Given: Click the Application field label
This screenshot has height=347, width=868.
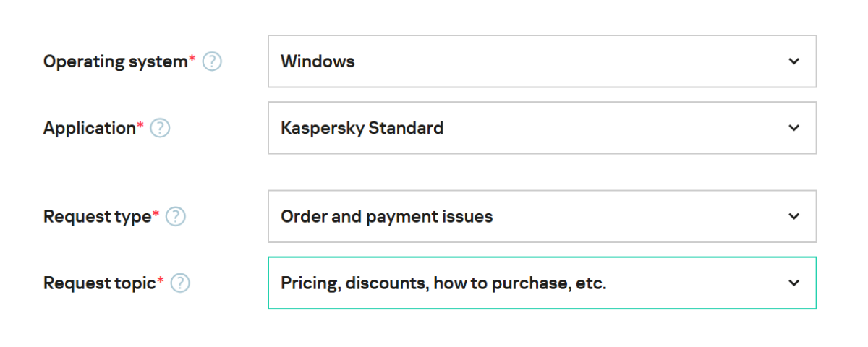Looking at the screenshot, I should (89, 128).
